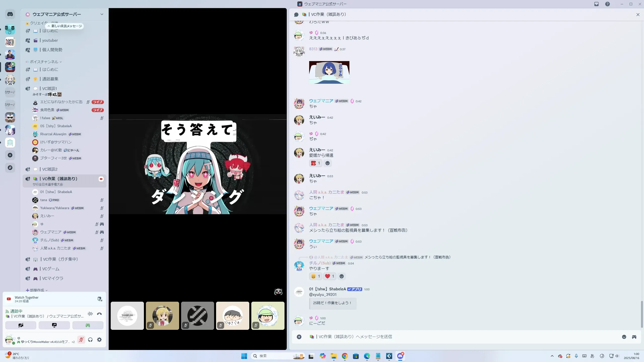644x362 pixels.
Task: Join the VC雑談2 voice channel
Action: pyautogui.click(x=50, y=169)
